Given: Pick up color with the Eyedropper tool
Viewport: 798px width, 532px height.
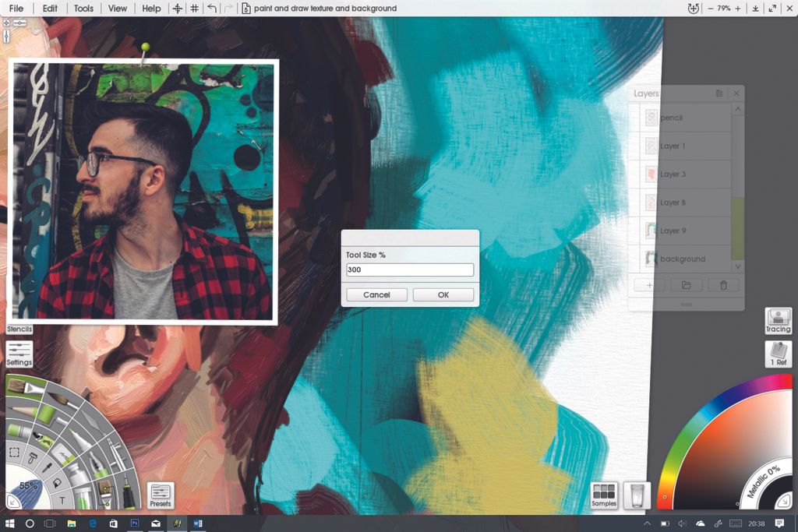Looking at the screenshot, I should 47,466.
